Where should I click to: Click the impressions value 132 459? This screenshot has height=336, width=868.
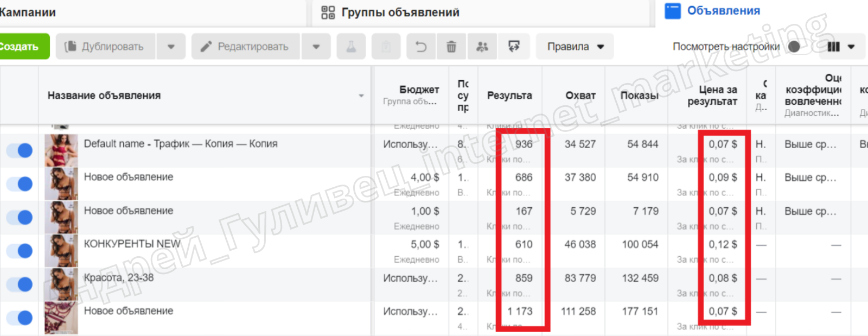pyautogui.click(x=640, y=278)
